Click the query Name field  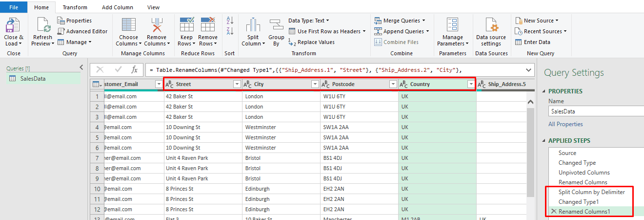[x=596, y=111]
